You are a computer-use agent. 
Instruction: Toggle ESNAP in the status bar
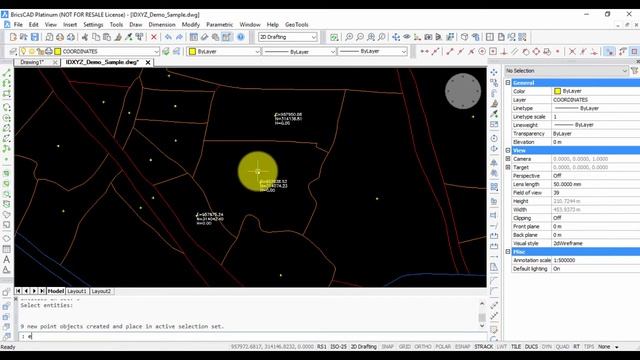(x=462, y=347)
